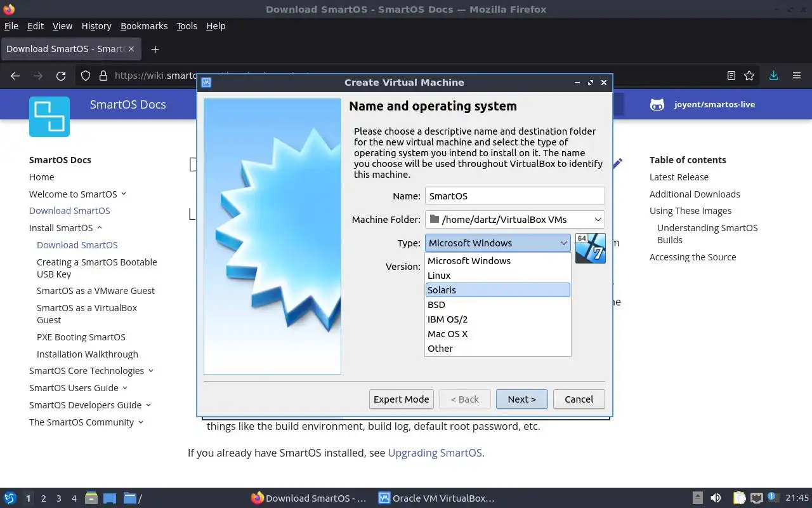Click the SmartOS Docs logo icon

point(49,117)
